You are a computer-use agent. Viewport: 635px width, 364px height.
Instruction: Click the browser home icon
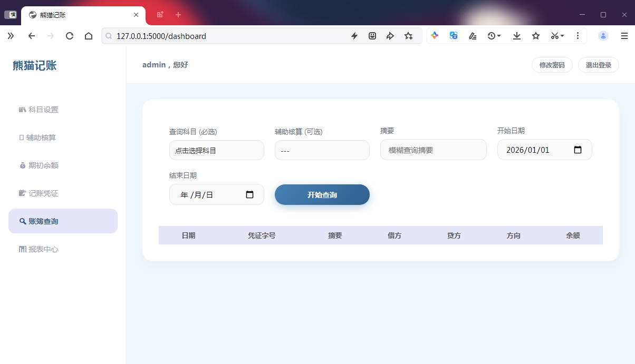89,36
